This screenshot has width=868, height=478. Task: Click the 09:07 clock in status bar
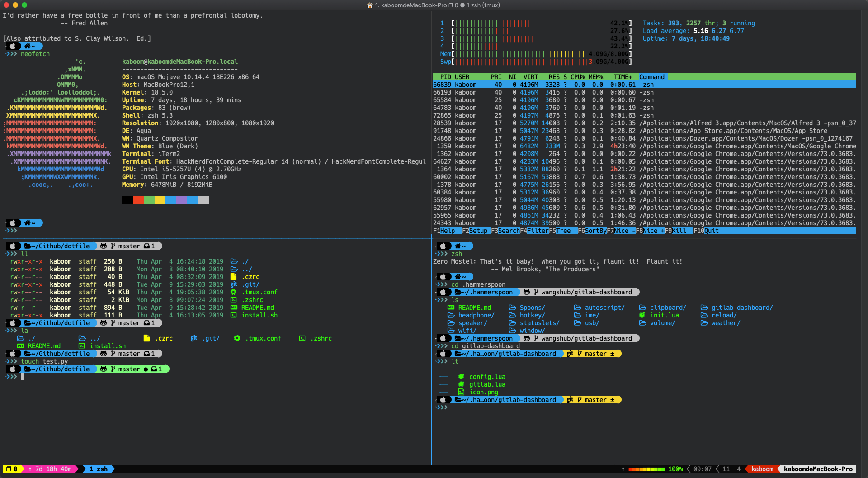tap(703, 469)
